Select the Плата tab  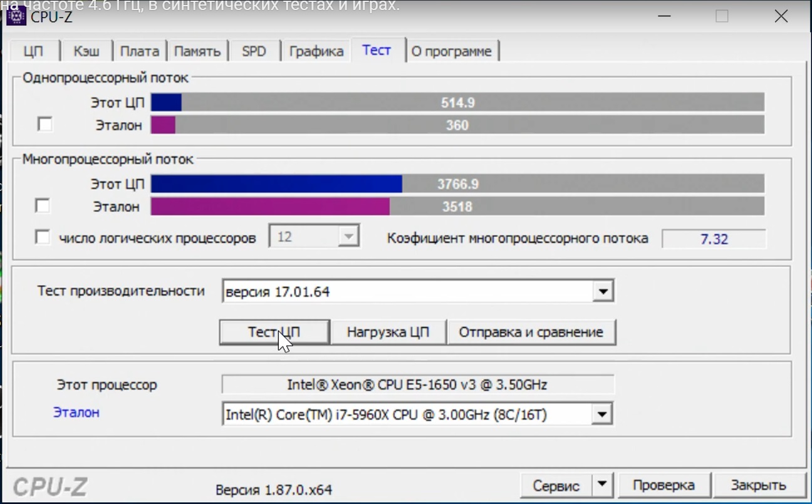pos(140,51)
